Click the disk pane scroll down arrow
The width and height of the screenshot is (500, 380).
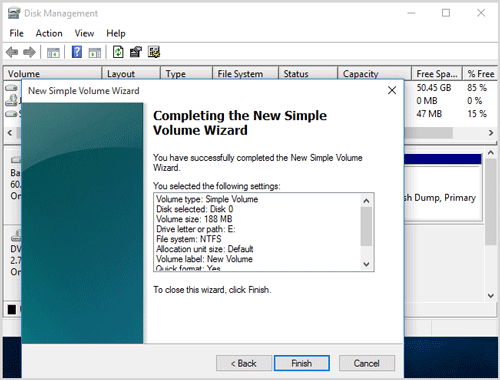(x=491, y=295)
